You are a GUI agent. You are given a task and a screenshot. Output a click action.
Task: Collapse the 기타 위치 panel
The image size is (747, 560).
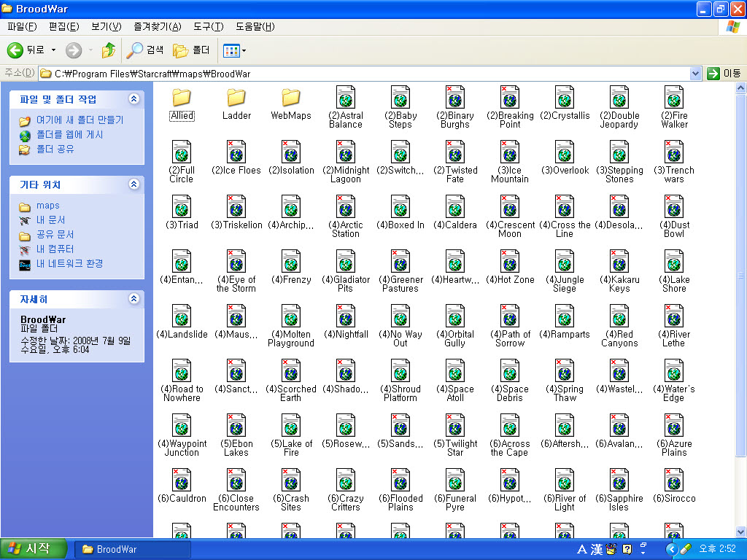134,184
